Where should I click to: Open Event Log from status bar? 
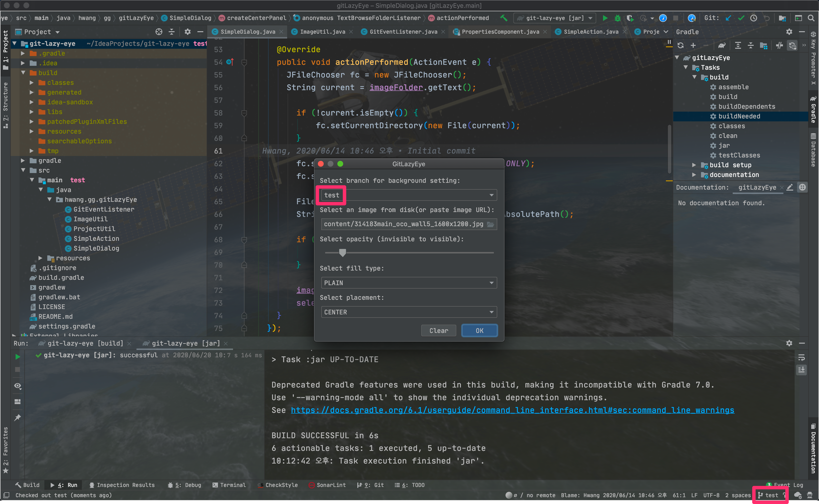click(784, 485)
